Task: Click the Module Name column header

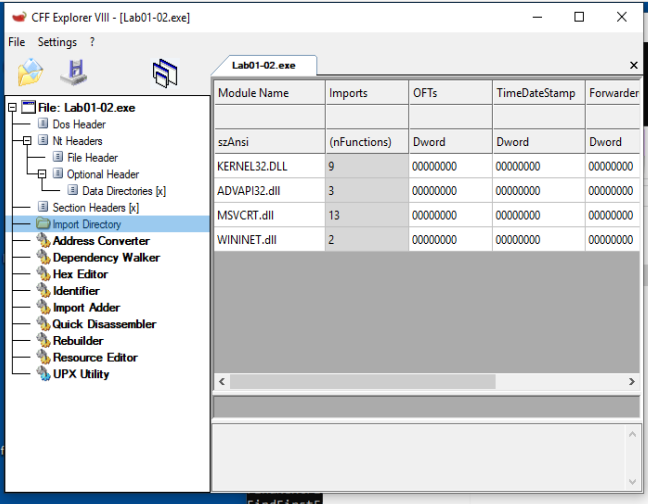Action: pos(269,93)
